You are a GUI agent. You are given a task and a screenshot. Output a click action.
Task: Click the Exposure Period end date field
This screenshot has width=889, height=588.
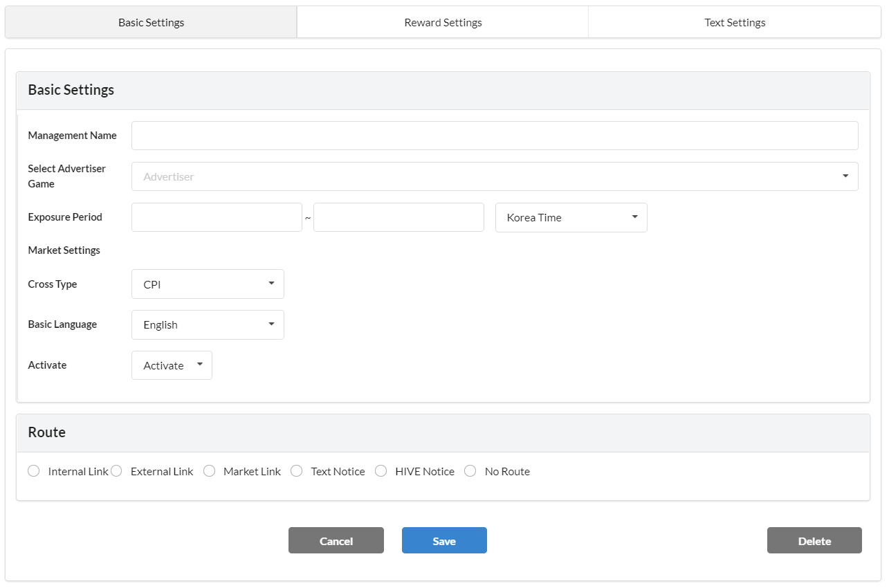tap(398, 217)
